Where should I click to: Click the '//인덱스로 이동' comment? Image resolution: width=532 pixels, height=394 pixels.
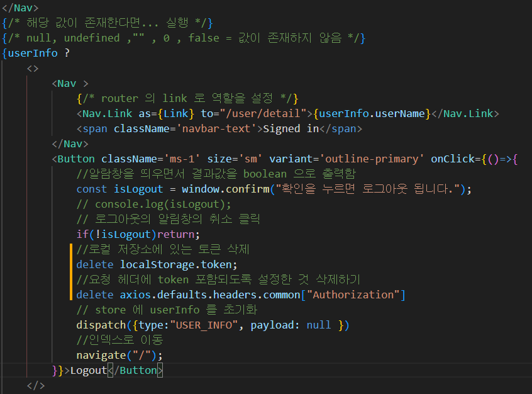[x=119, y=340]
